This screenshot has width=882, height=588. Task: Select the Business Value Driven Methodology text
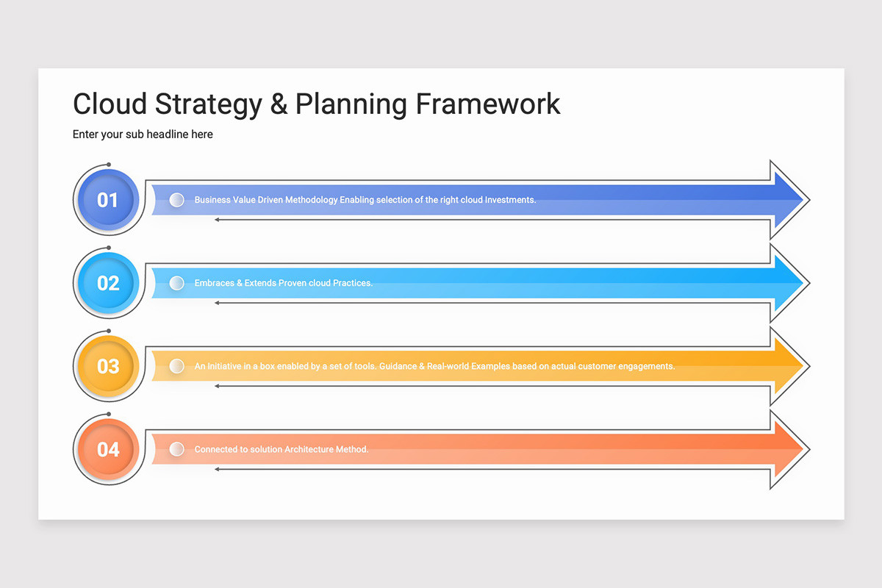pos(266,200)
